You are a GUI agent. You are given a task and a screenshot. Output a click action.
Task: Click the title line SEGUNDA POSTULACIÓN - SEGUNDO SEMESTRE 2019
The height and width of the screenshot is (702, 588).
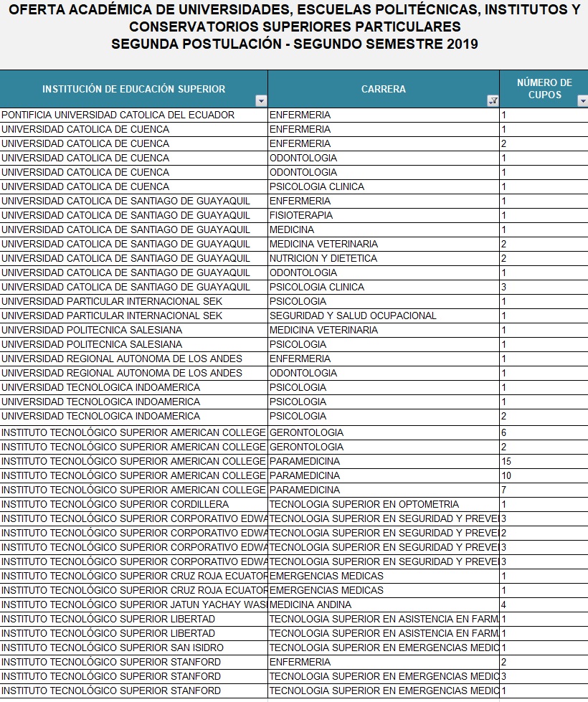click(294, 44)
